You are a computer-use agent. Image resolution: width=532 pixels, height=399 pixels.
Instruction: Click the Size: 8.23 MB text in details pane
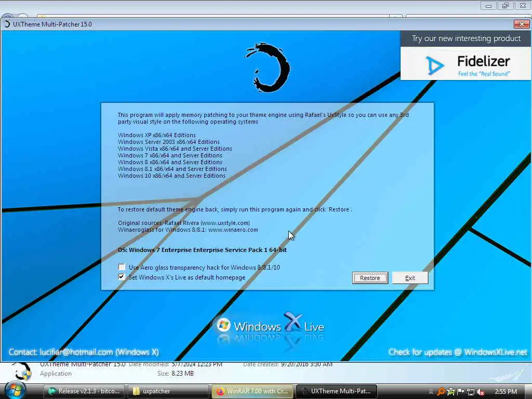(176, 374)
